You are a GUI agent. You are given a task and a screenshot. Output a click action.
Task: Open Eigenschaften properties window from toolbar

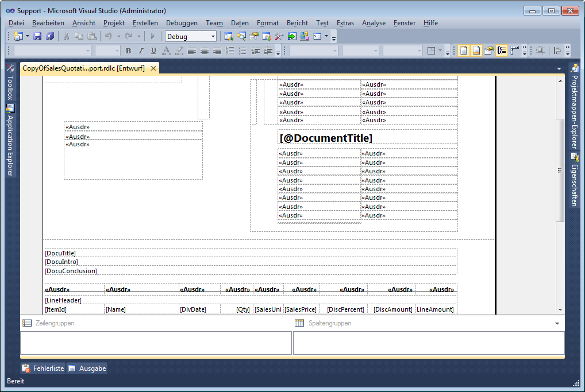[x=253, y=37]
